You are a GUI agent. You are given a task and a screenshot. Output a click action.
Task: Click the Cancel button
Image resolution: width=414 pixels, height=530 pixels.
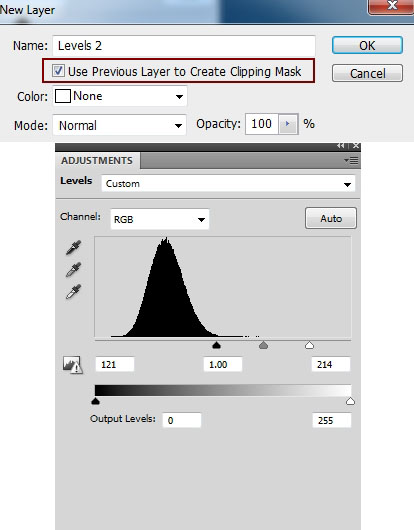pyautogui.click(x=367, y=73)
